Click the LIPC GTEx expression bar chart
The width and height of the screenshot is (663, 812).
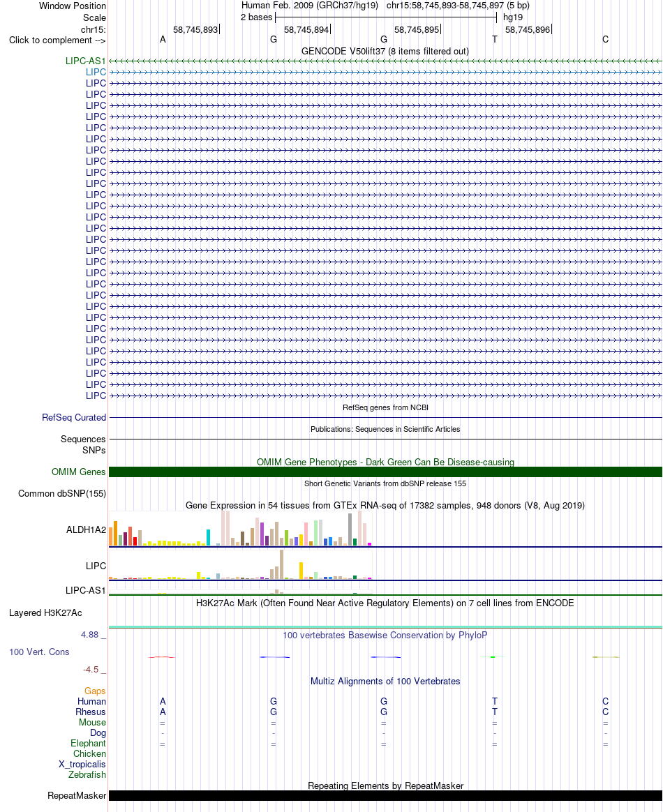point(240,564)
